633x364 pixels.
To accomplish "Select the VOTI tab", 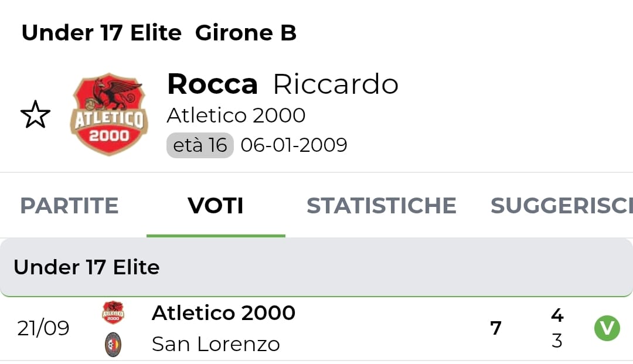I will [216, 206].
